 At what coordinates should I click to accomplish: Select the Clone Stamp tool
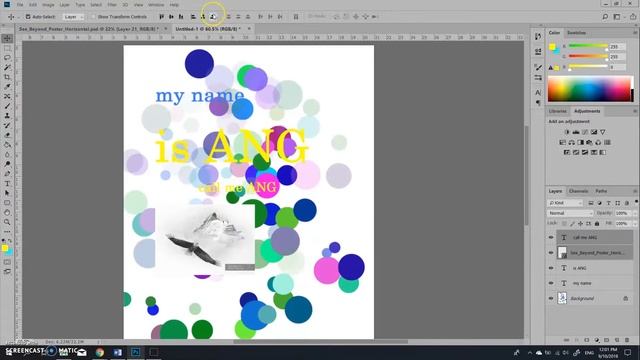click(x=7, y=116)
